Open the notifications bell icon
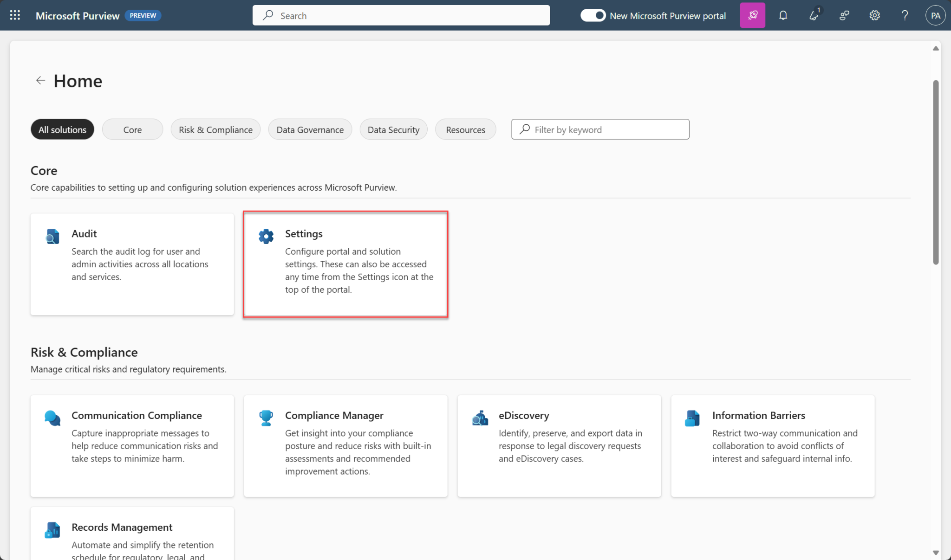This screenshot has width=951, height=560. (x=783, y=15)
